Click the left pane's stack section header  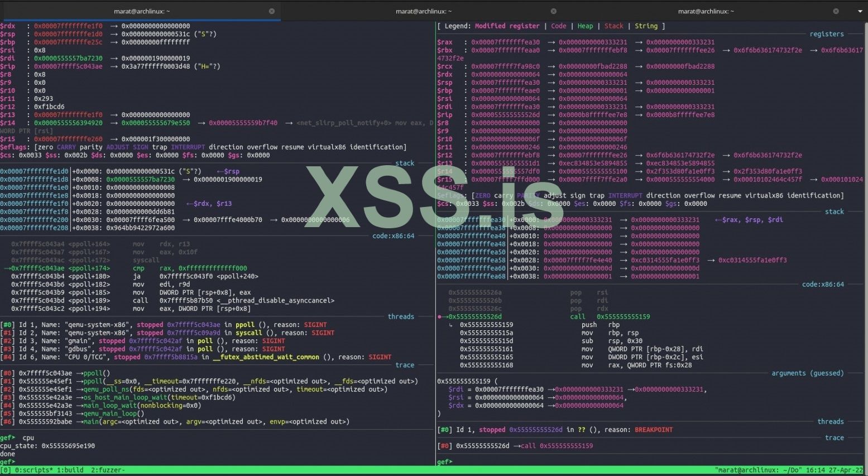coord(405,164)
